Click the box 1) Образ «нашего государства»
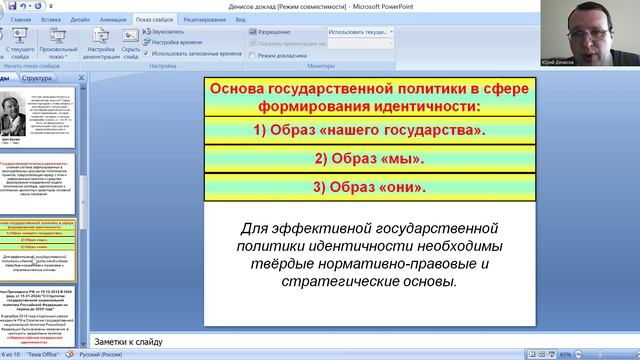 (369, 130)
